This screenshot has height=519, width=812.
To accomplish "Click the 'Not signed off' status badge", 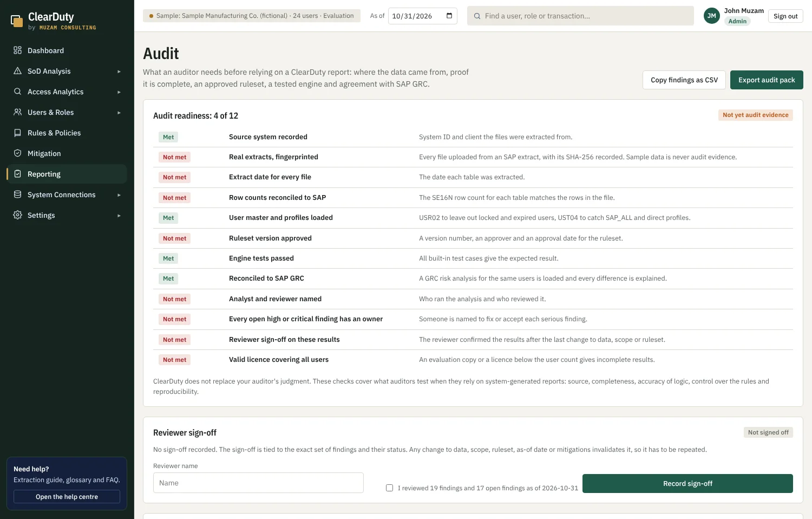I will 768,432.
